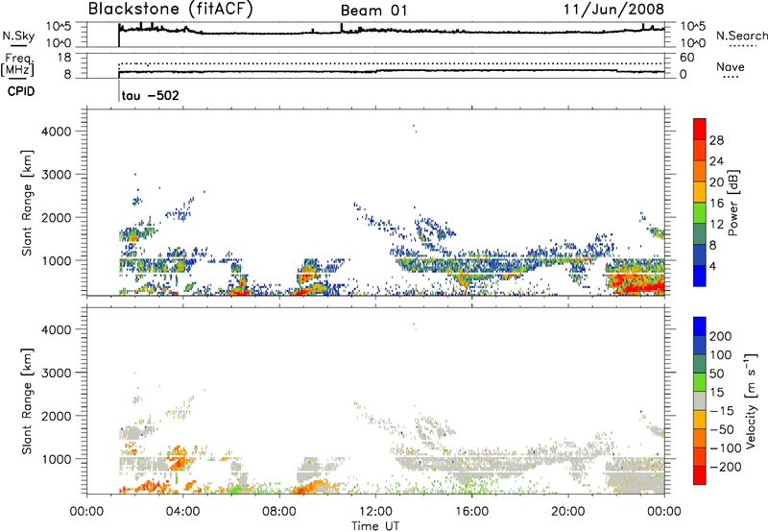Click the '16' tick on power colorbar
The width and height of the screenshot is (768, 532).
(x=716, y=204)
